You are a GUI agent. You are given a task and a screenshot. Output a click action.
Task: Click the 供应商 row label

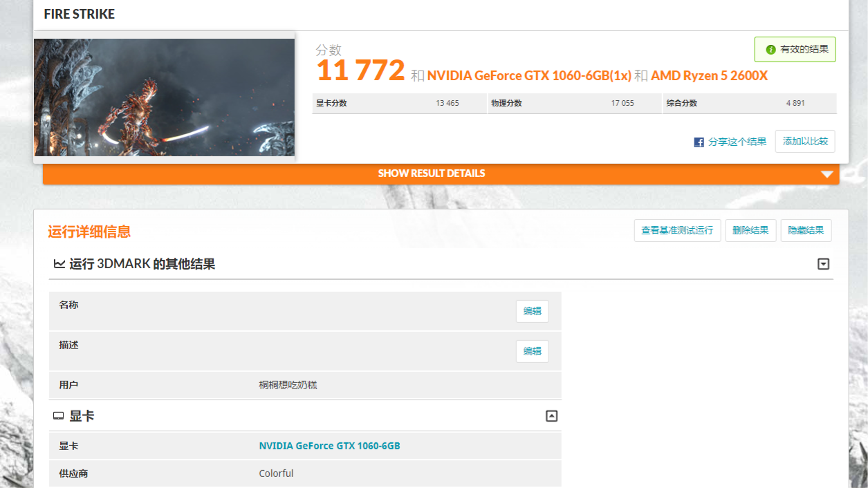pyautogui.click(x=73, y=473)
